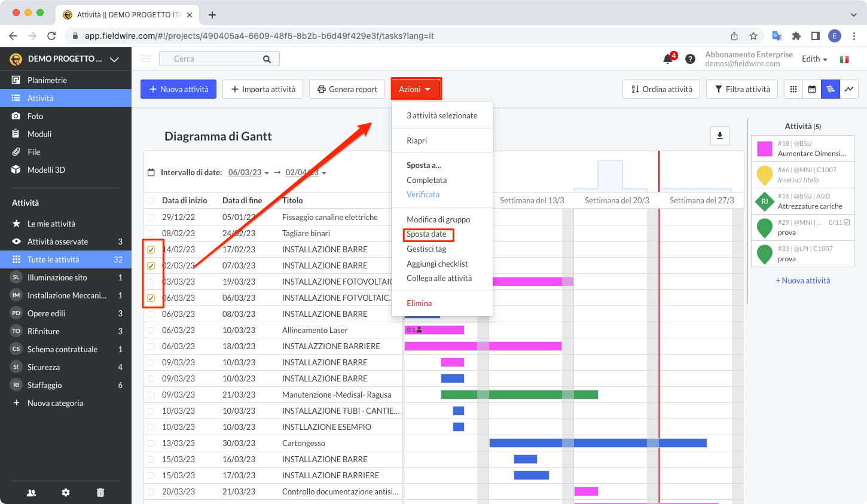Check the 03/03/23 INSTALLAZIONE FOTOVOLTAICO row
This screenshot has width=867, height=504.
click(x=151, y=282)
